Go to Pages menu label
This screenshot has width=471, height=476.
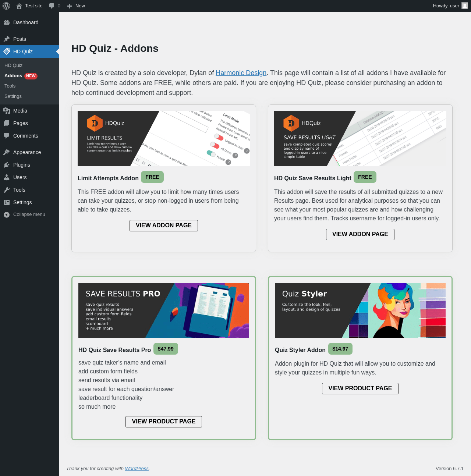tap(21, 123)
